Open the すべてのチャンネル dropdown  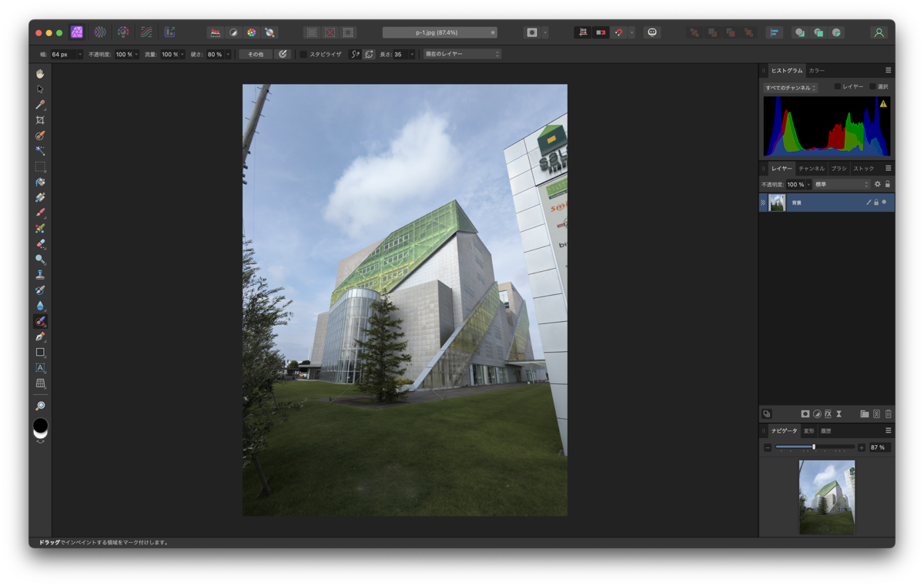point(791,88)
